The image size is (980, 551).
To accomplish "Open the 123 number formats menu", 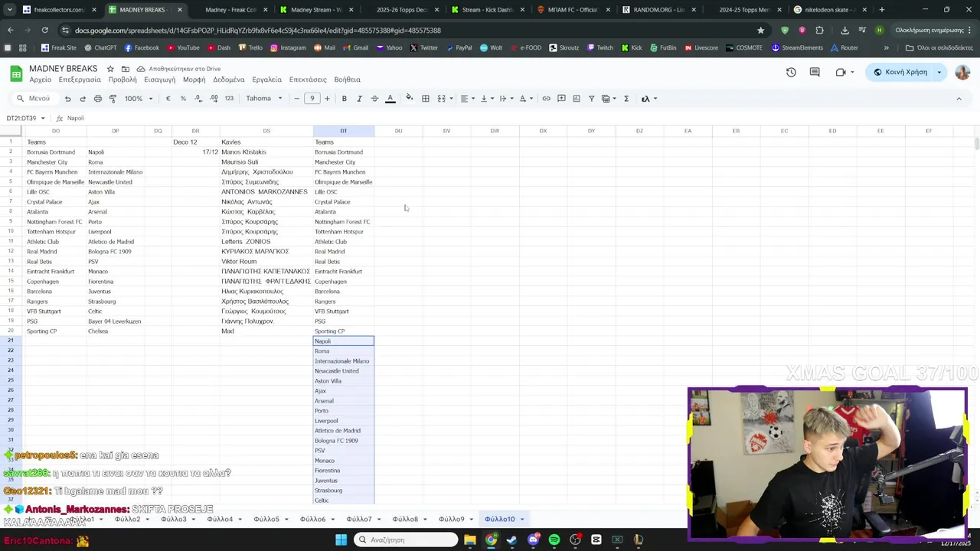I will tap(229, 99).
